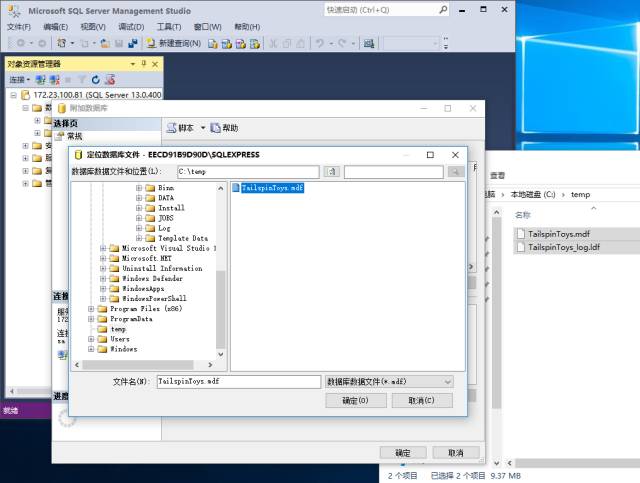
Task: Open the 窗口(W) menu
Action: pyautogui.click(x=207, y=27)
